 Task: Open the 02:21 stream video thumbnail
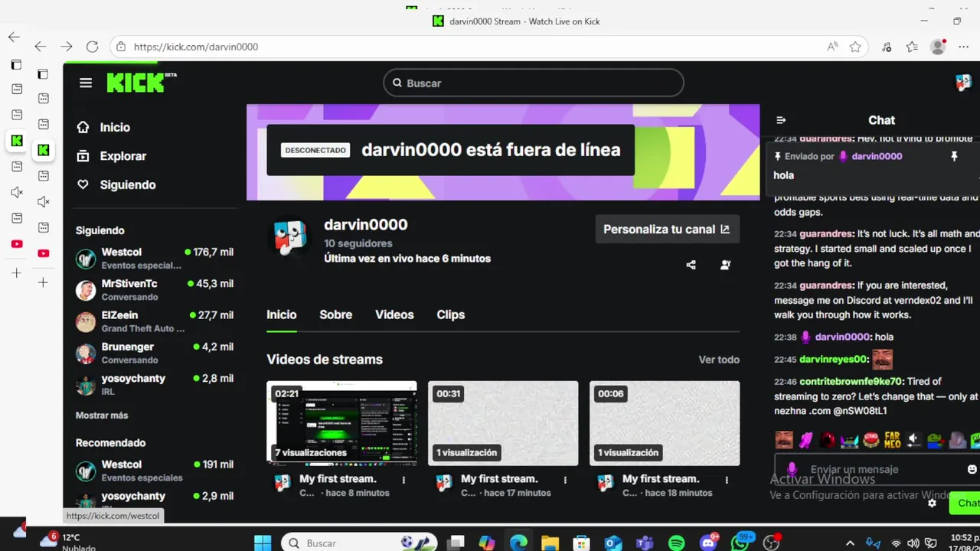click(341, 423)
